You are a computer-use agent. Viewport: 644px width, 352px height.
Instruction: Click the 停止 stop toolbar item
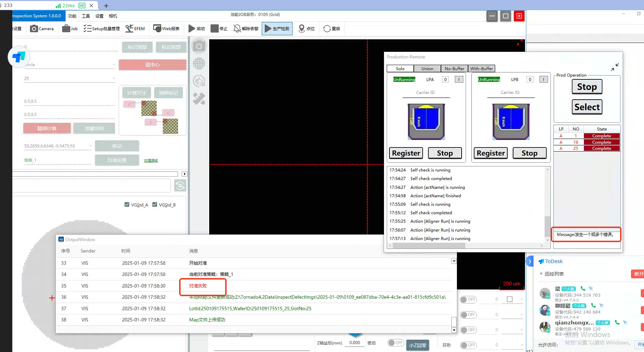[x=219, y=29]
